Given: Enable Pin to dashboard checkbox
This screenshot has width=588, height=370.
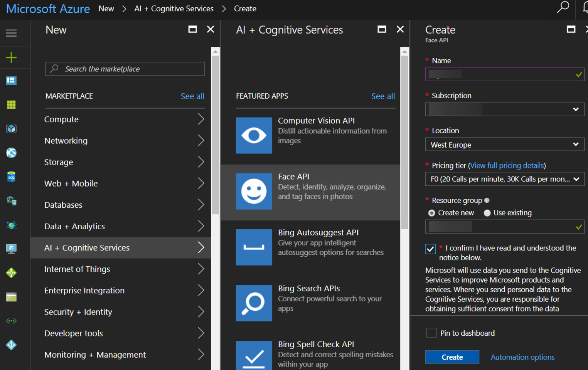Looking at the screenshot, I should [x=431, y=333].
